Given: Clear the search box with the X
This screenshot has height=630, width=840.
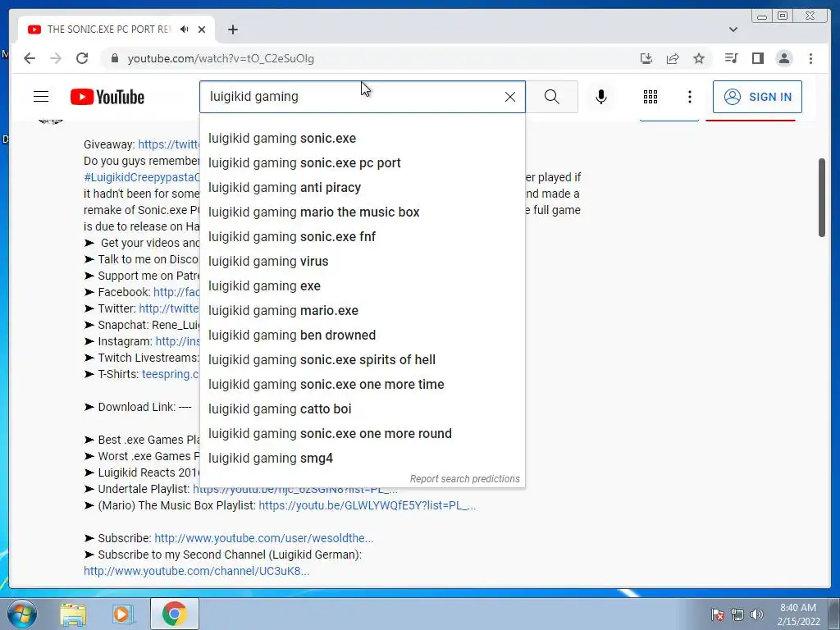Looking at the screenshot, I should click(510, 97).
